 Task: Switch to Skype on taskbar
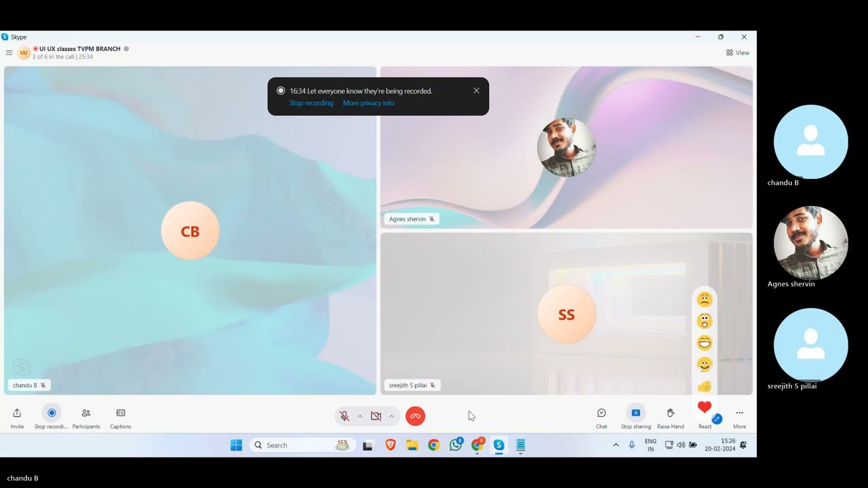pyautogui.click(x=499, y=445)
